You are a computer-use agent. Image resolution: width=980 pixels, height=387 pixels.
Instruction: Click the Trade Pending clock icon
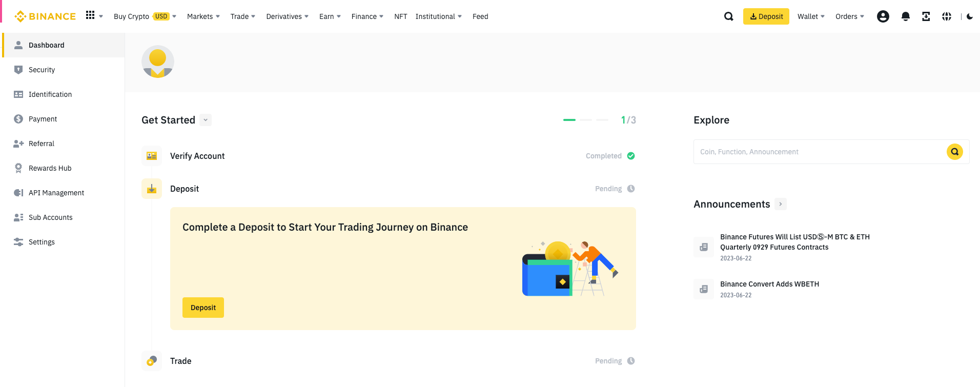pos(631,361)
